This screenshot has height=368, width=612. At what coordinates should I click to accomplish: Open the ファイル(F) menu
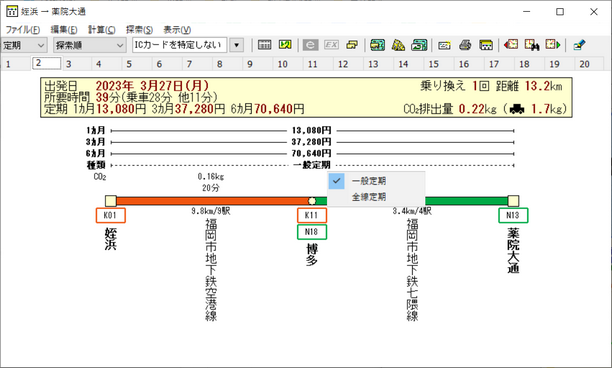pyautogui.click(x=22, y=30)
